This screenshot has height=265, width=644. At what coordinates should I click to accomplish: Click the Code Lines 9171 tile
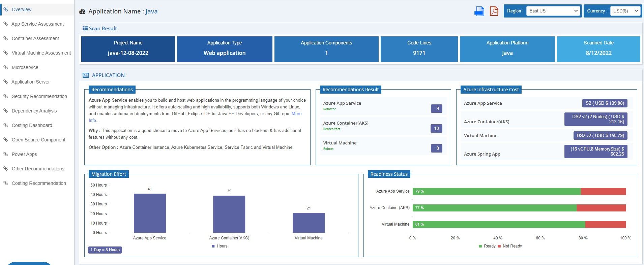coord(419,49)
